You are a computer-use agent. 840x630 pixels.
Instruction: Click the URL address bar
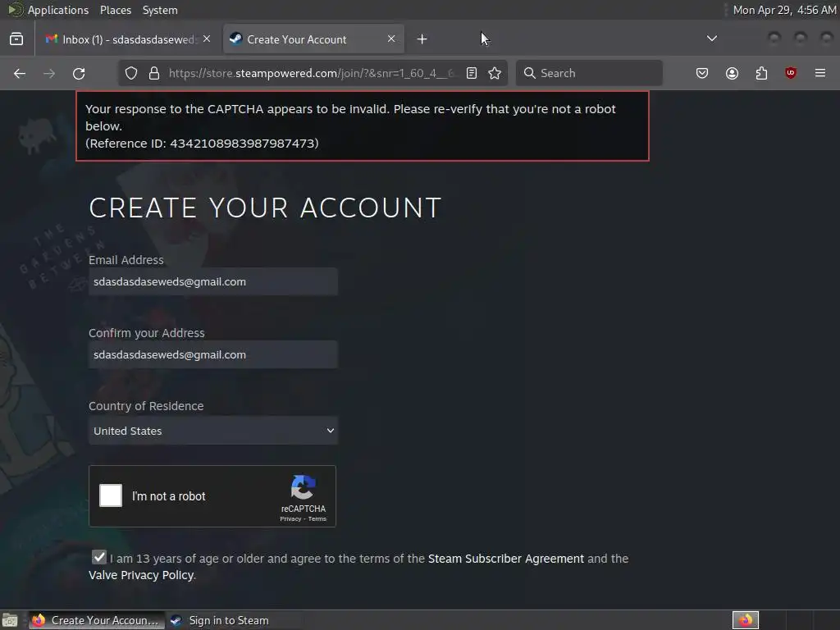(x=311, y=73)
